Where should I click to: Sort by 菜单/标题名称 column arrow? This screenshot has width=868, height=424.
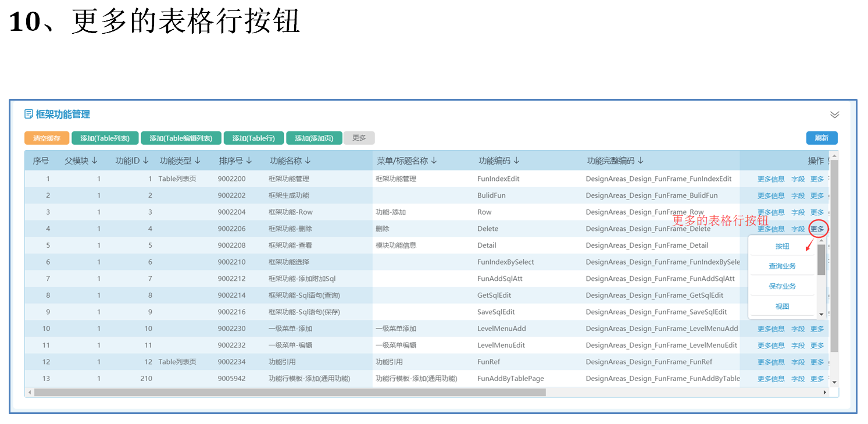point(434,161)
